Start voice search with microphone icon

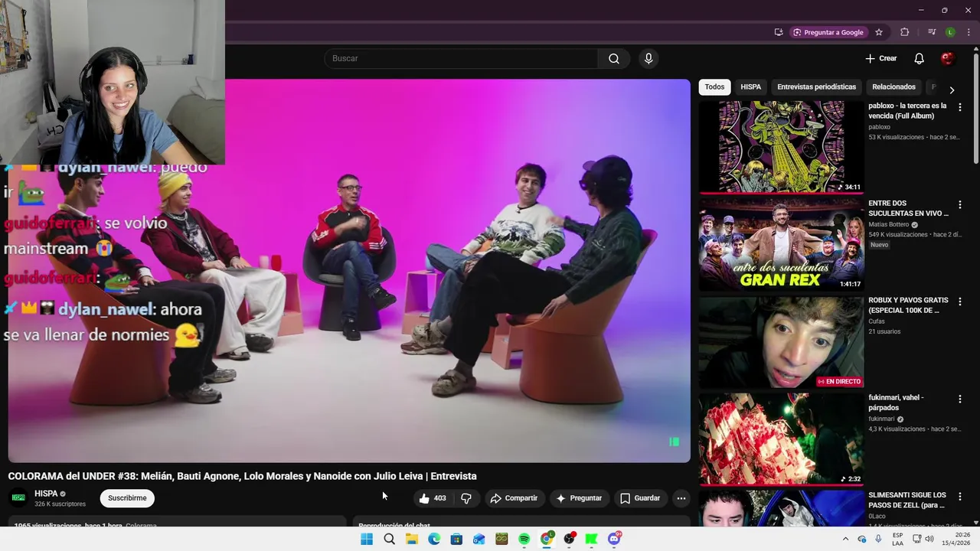648,59
